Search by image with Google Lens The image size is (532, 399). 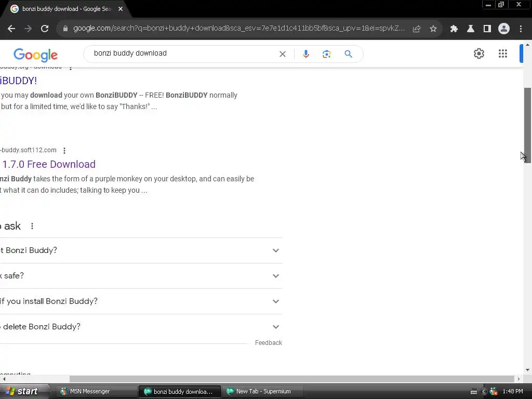[x=326, y=54]
